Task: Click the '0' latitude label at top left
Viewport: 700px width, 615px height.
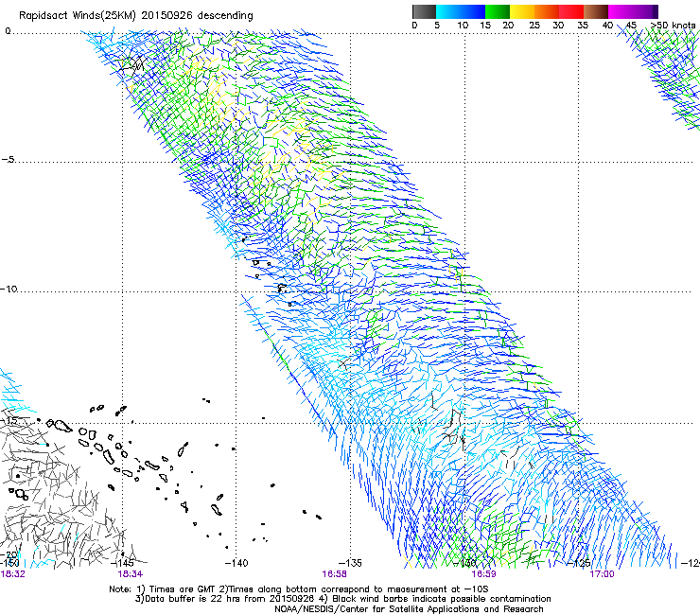Action: point(8,31)
